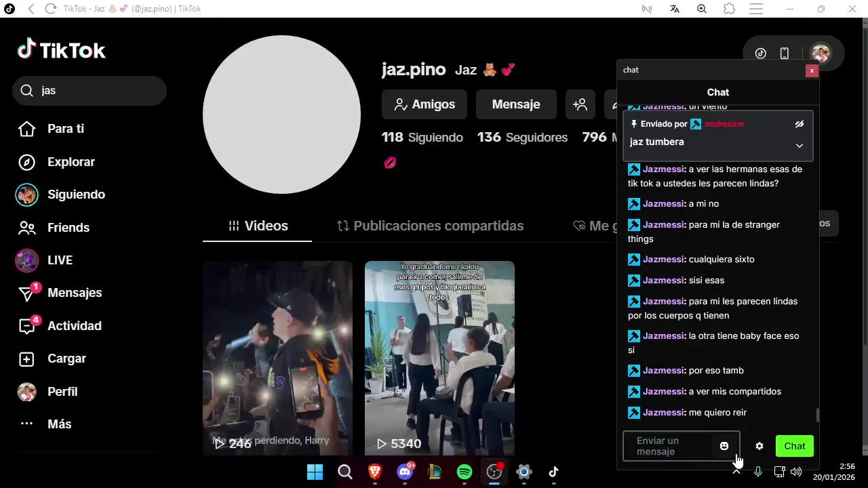Switch to the Videos tab

[258, 226]
